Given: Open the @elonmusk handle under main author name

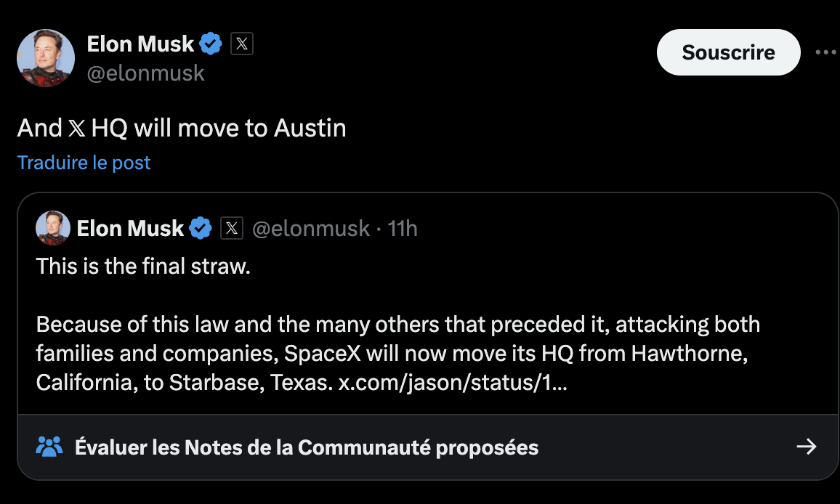Looking at the screenshot, I should click(x=146, y=73).
